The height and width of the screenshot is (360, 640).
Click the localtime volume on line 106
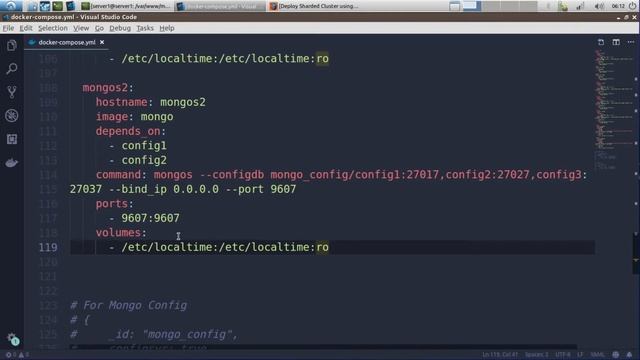(225, 59)
